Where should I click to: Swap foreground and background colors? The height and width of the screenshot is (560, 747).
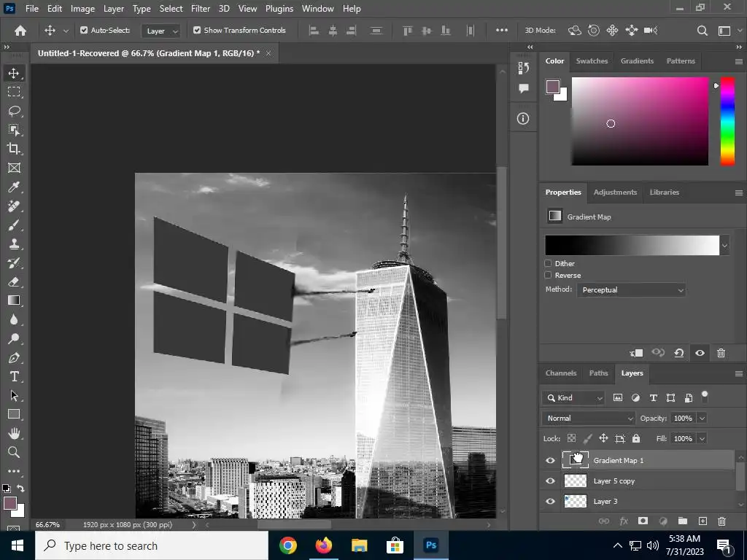(x=20, y=488)
